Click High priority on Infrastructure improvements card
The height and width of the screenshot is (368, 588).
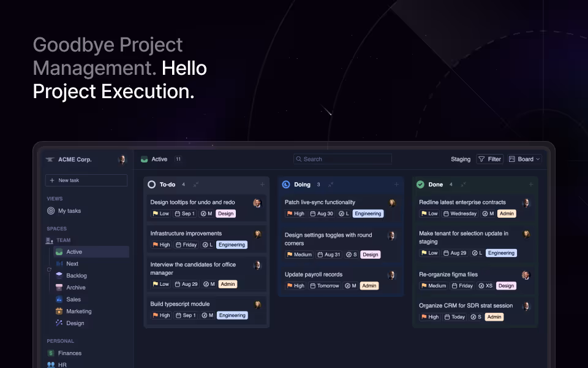point(161,245)
